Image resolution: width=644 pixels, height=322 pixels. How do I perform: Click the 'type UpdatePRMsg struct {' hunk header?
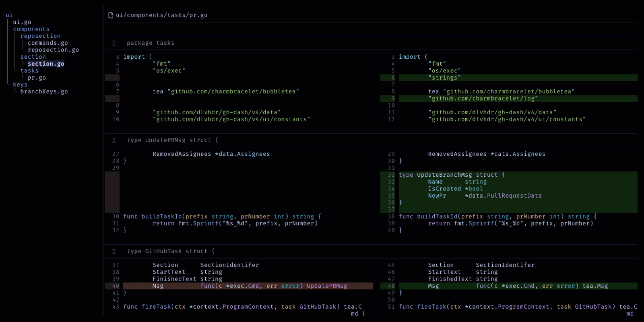(172, 140)
